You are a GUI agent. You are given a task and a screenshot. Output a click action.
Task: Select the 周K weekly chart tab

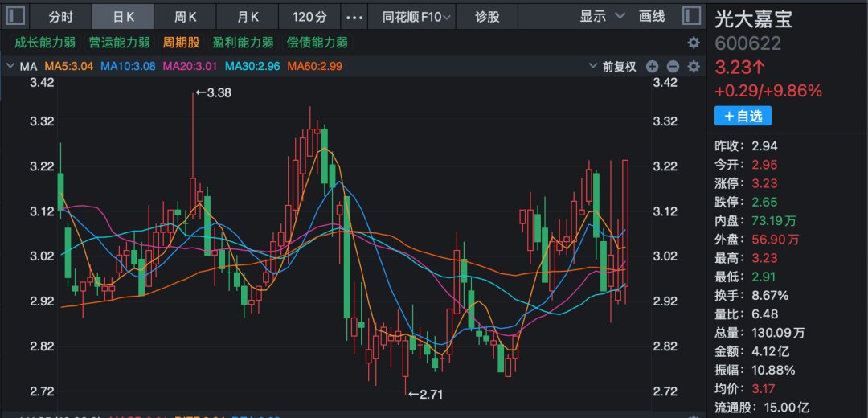(x=186, y=17)
